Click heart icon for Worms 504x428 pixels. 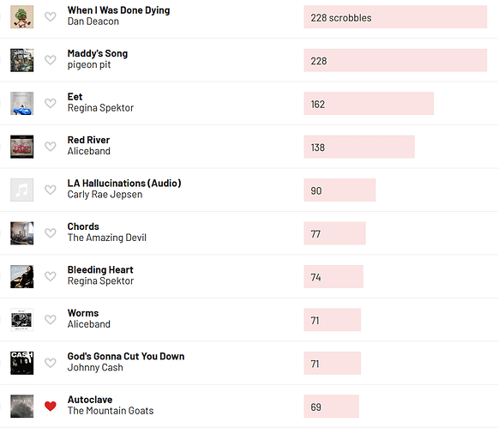point(50,320)
